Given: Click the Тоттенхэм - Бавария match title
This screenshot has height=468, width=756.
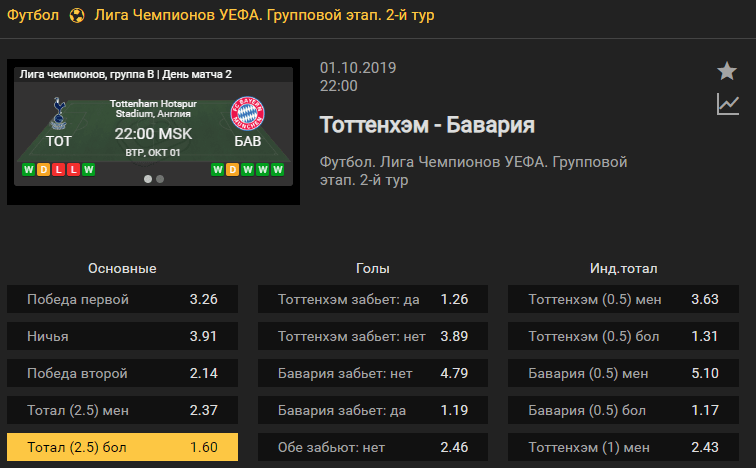Looking at the screenshot, I should tap(427, 125).
